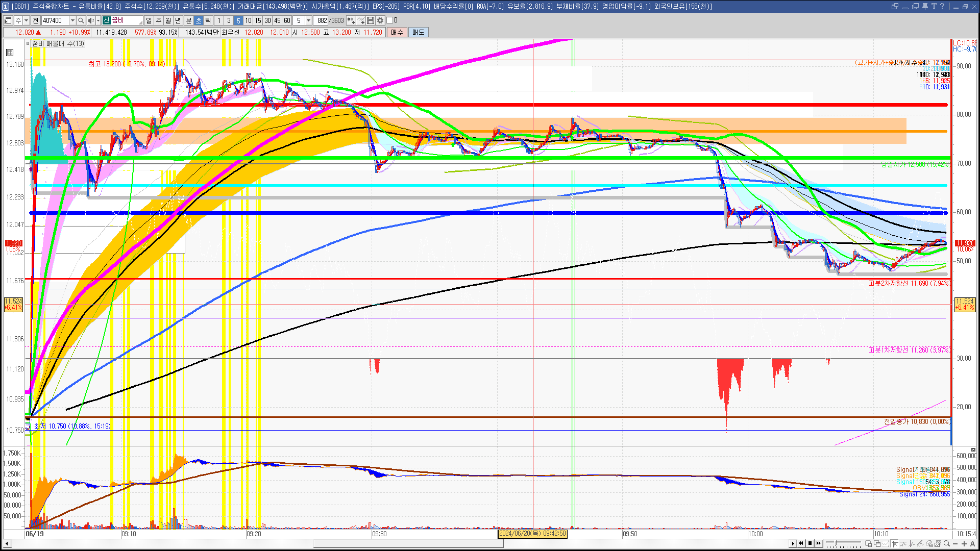The width and height of the screenshot is (980, 551).
Task: Click the zoom magnifier icon at bottom right
Action: pyautogui.click(x=947, y=543)
